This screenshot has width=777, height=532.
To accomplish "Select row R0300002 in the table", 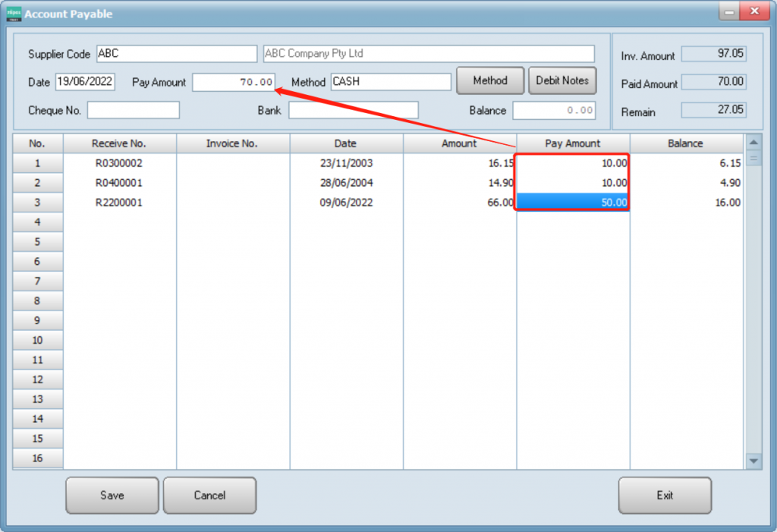I will point(119,163).
